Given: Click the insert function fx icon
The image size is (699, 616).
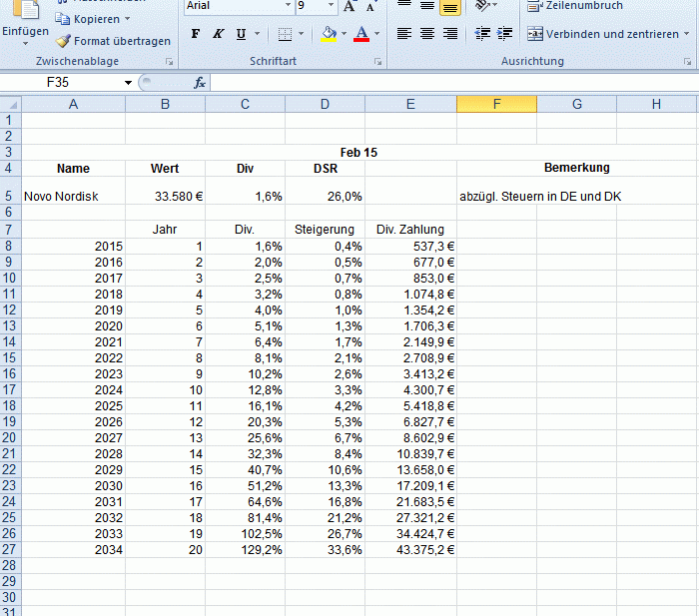Looking at the screenshot, I should pos(200,83).
